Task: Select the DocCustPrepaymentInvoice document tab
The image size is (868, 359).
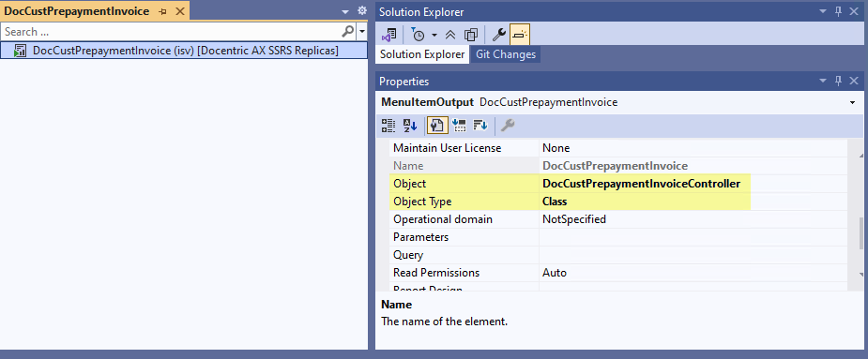Action: tap(77, 11)
